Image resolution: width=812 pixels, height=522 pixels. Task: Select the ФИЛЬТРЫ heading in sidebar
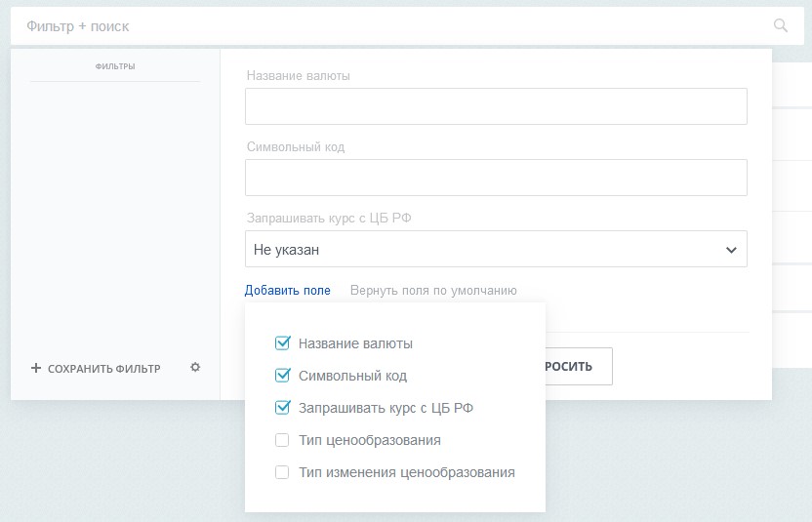point(115,66)
